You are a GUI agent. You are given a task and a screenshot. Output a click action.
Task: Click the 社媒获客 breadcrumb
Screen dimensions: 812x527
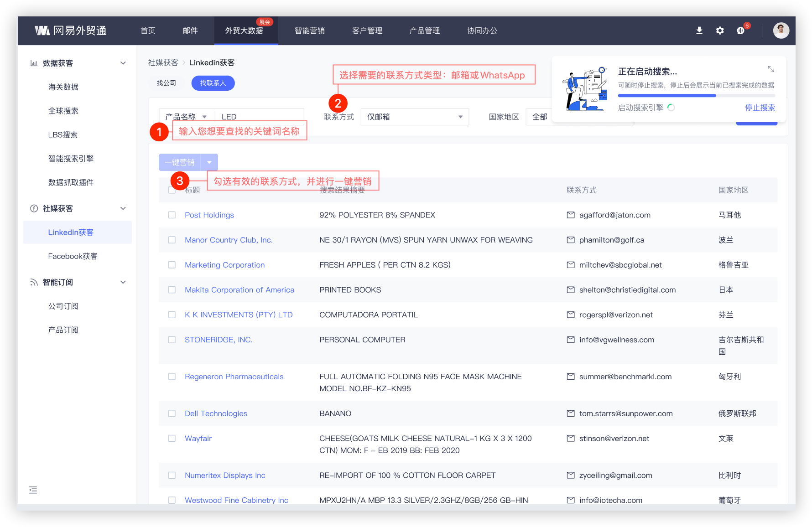[163, 62]
